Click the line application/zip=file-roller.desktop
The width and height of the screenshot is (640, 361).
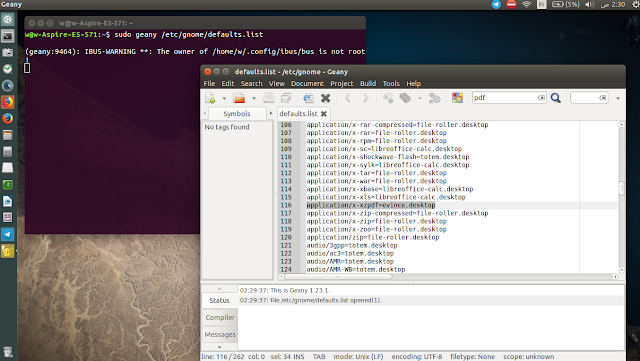373,237
